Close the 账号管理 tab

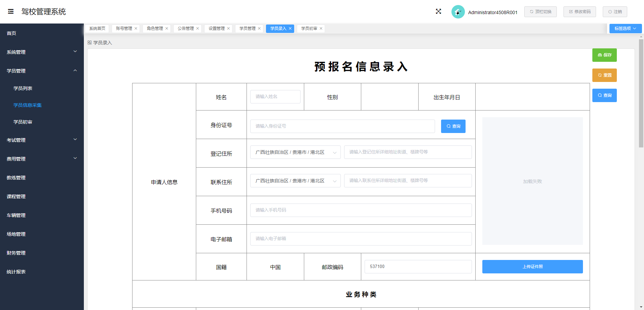(x=136, y=29)
